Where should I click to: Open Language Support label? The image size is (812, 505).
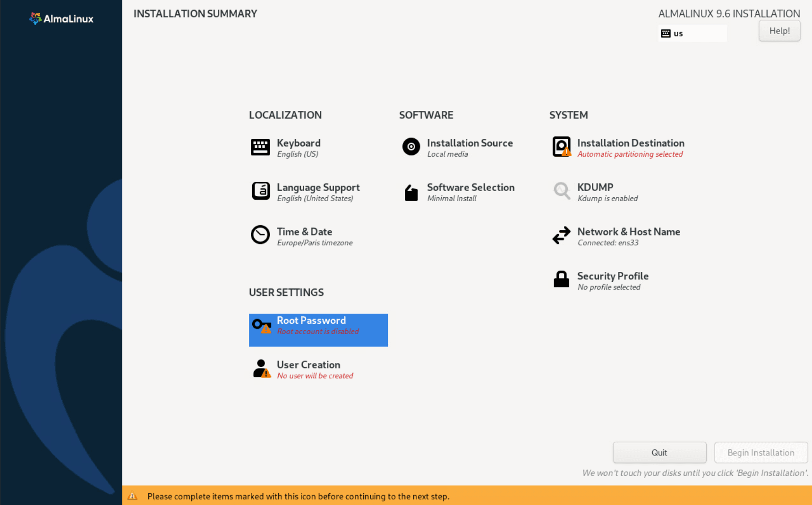[x=318, y=187]
